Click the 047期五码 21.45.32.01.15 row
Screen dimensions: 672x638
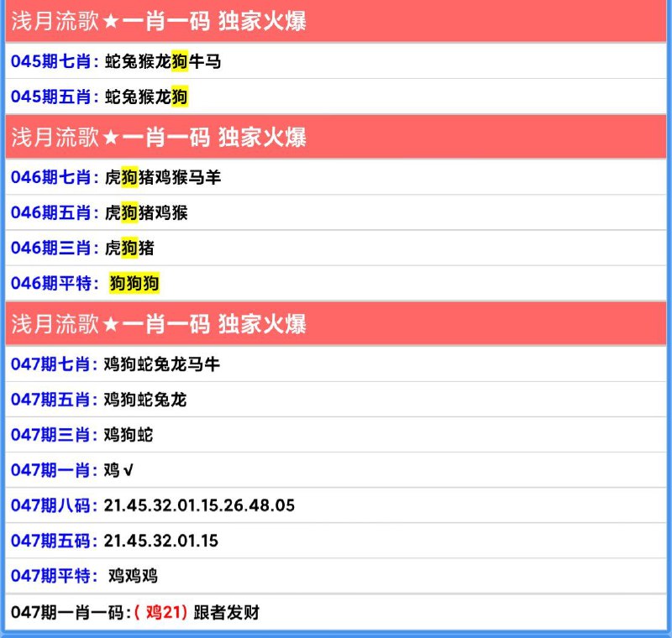[336, 541]
